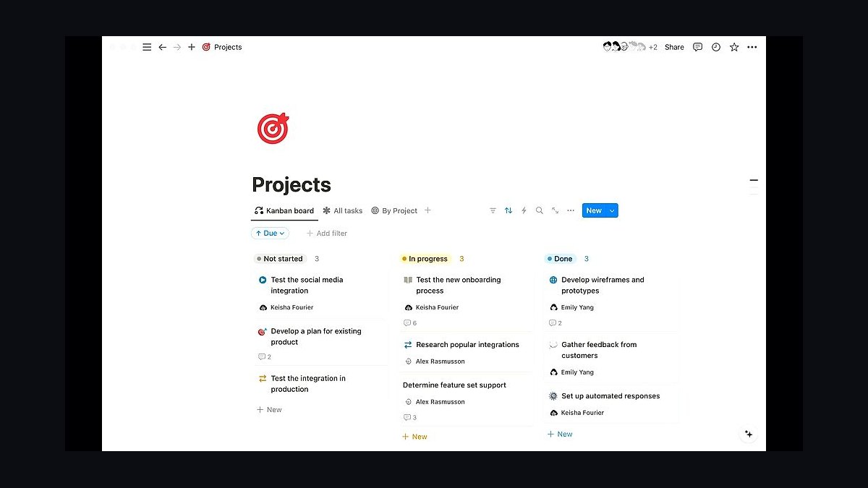
Task: Go back with the left arrow
Action: coord(162,47)
